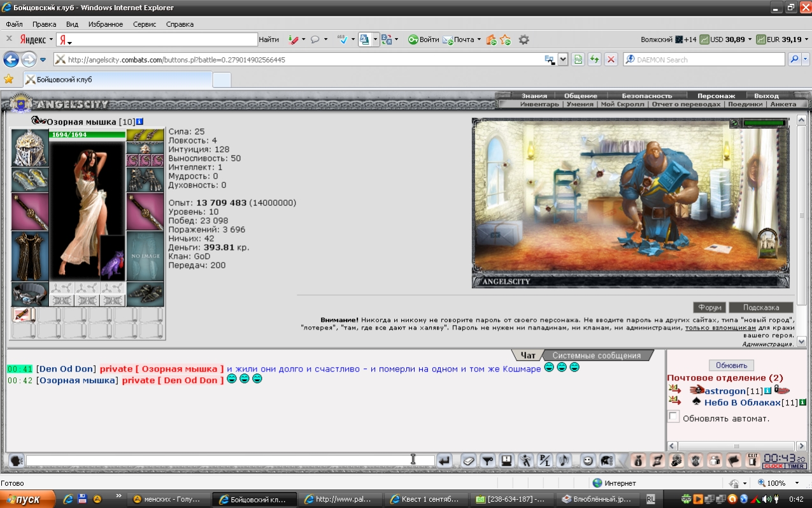Click the running figure chat toolbar icon
812x508 pixels.
click(x=526, y=460)
